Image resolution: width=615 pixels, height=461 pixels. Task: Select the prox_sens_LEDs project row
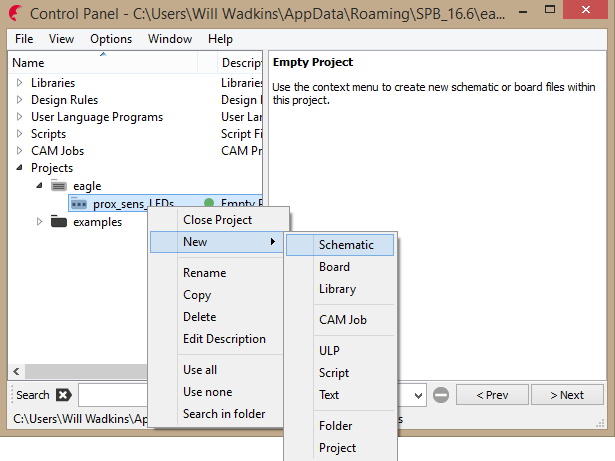point(165,203)
